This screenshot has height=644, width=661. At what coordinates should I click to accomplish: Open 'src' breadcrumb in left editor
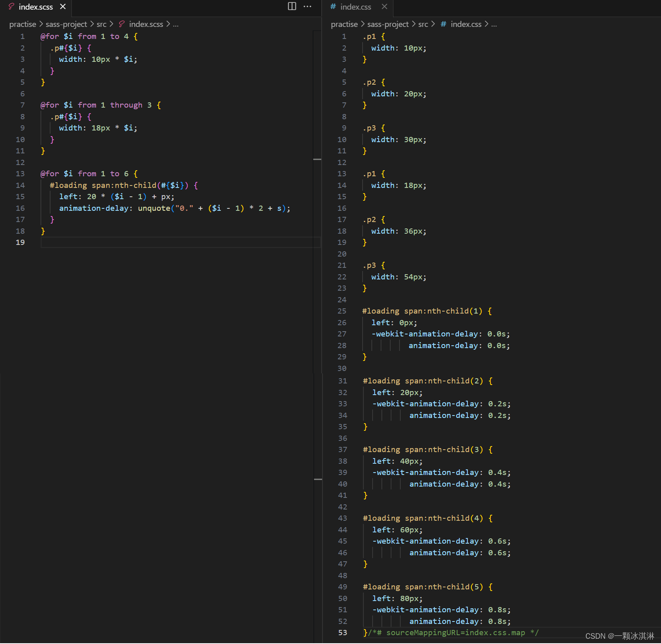[x=101, y=24]
